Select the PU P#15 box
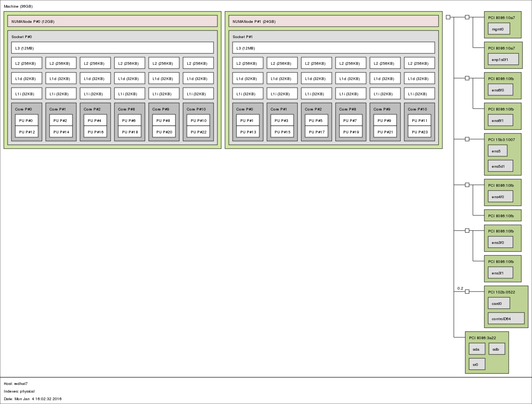This screenshot has width=532, height=404. (x=282, y=132)
